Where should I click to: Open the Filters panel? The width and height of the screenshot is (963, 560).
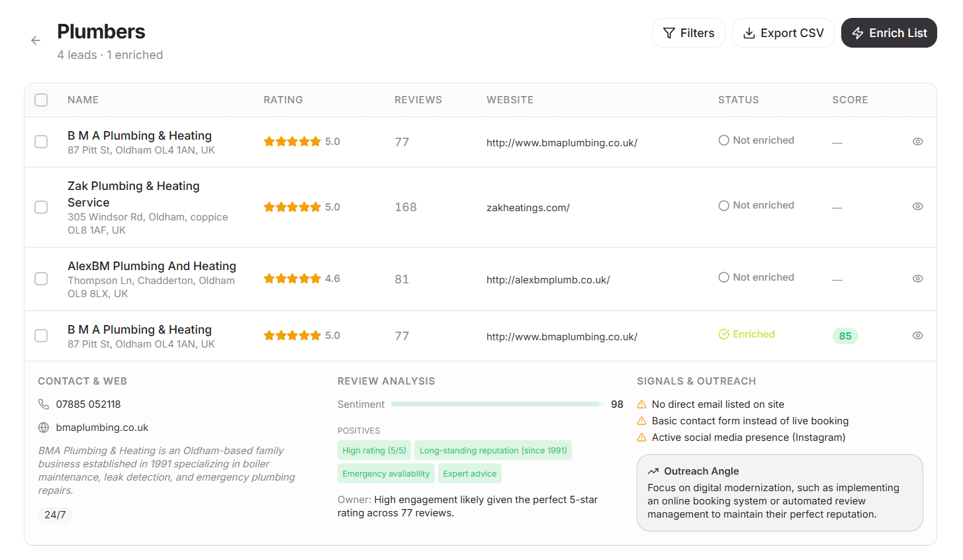coord(688,33)
